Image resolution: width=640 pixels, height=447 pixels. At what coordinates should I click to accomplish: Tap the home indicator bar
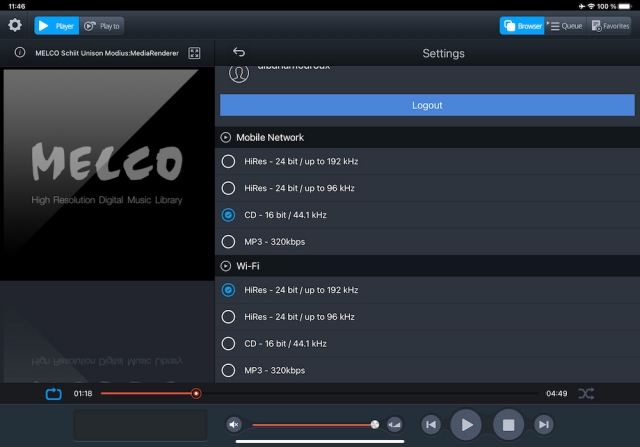tap(320, 441)
